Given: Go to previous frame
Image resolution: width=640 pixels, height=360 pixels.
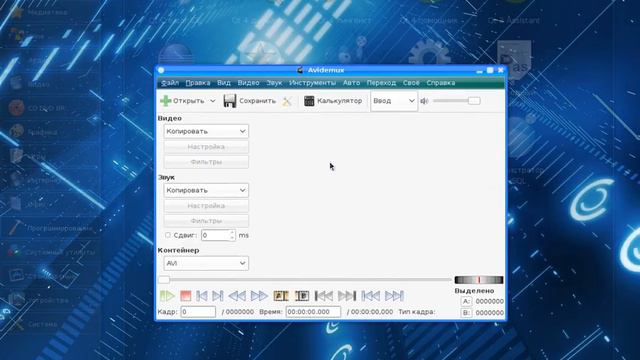Looking at the screenshot, I should [202, 296].
